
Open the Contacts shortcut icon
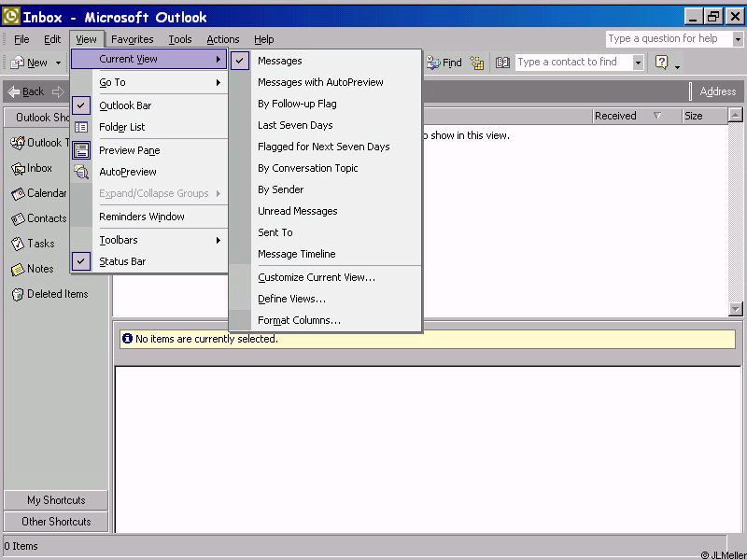pyautogui.click(x=20, y=218)
